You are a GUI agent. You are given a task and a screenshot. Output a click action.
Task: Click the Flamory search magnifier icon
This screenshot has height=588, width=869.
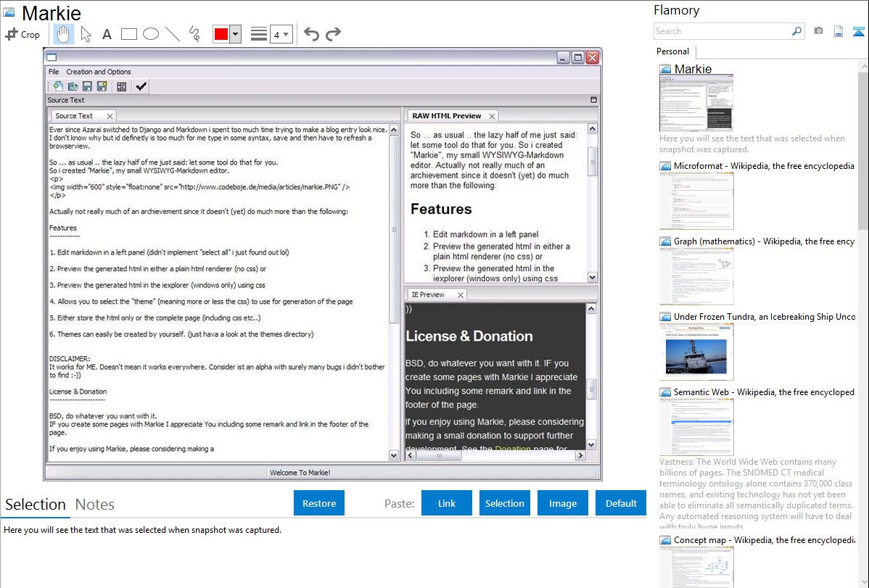point(796,31)
